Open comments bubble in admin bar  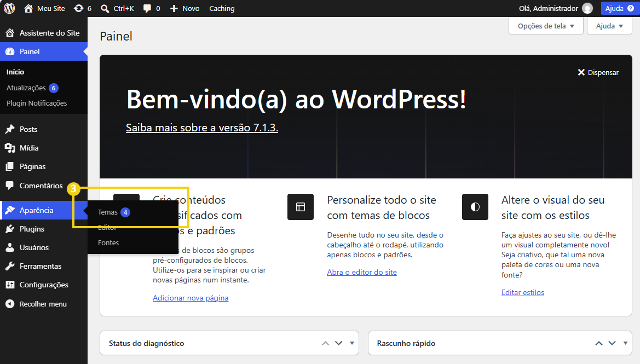tap(152, 8)
